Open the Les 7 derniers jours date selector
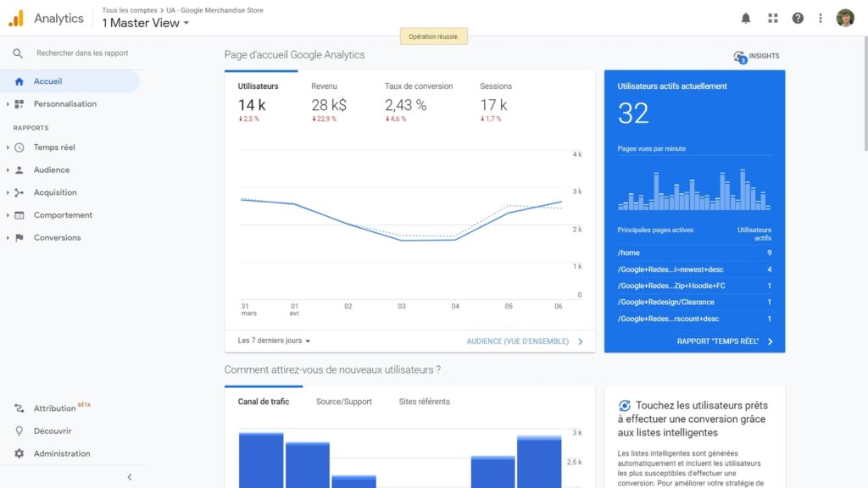 coord(272,341)
